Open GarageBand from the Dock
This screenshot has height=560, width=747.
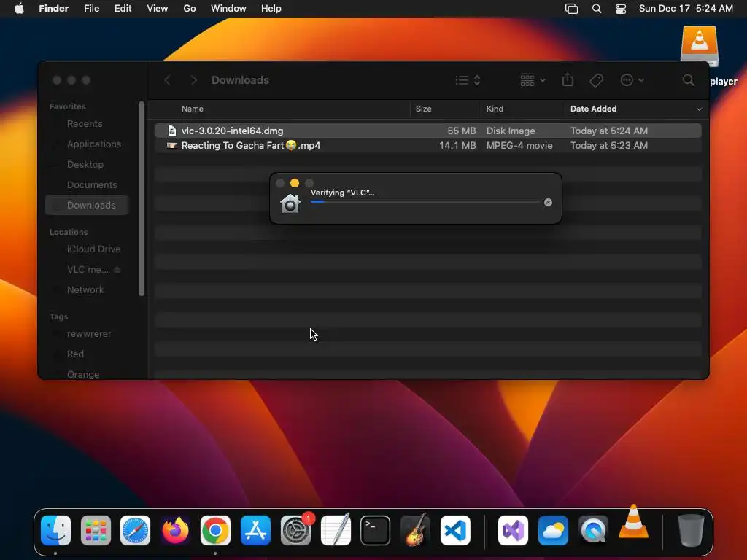tap(415, 529)
